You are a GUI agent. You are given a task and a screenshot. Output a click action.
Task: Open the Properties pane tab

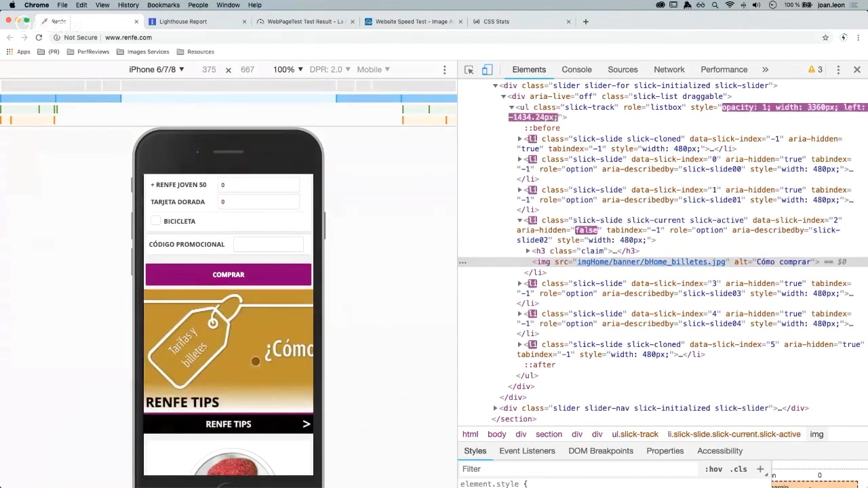(665, 451)
